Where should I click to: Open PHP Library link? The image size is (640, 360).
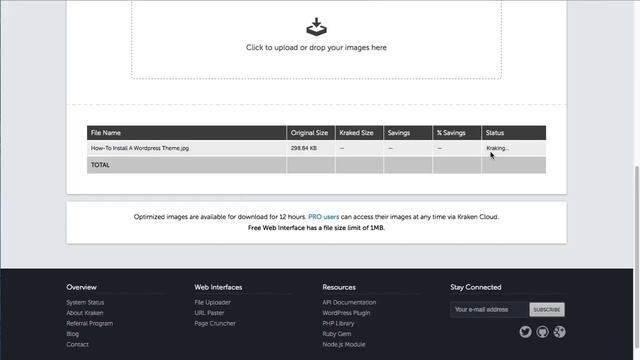tap(338, 324)
